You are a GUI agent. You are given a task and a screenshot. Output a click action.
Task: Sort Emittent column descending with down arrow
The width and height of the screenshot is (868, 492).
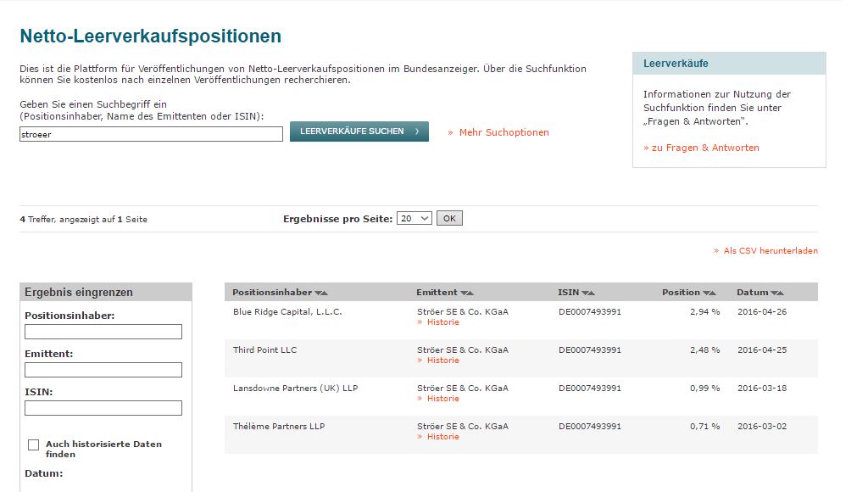464,293
